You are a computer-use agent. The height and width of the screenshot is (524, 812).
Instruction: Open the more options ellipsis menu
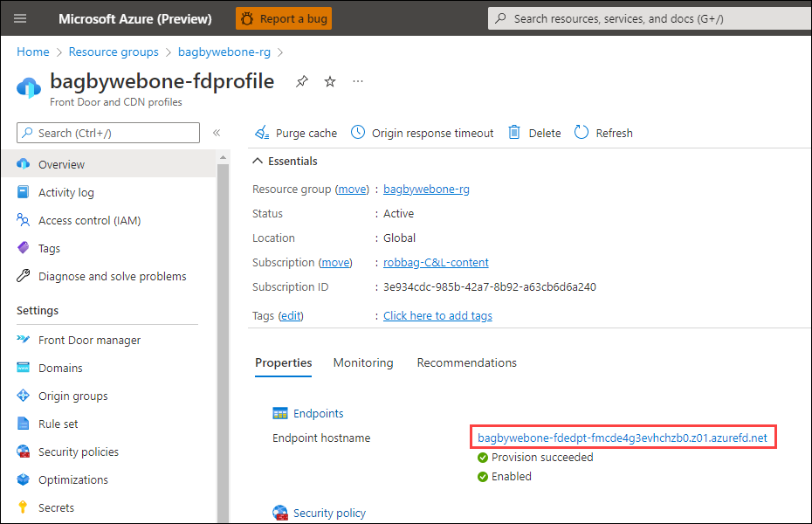(358, 81)
